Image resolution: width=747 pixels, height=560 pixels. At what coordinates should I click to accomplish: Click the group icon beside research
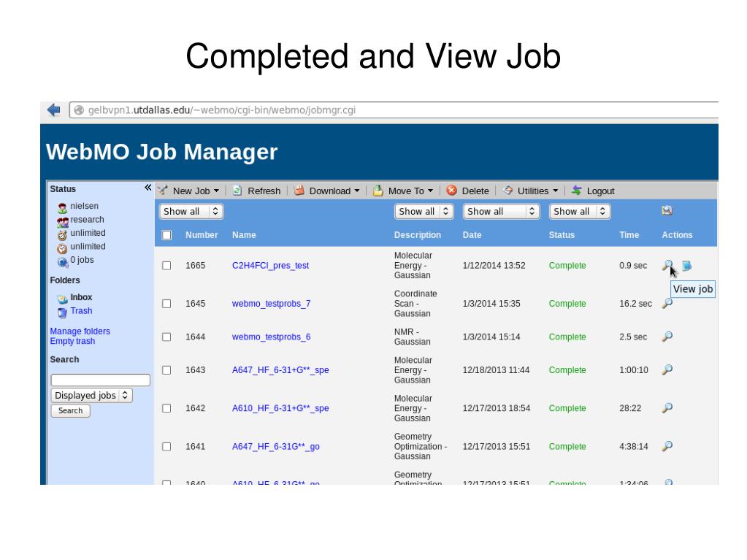pos(62,221)
